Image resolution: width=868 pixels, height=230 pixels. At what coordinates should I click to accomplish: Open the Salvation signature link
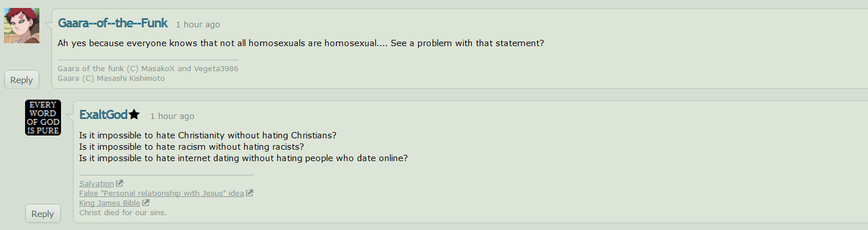96,183
